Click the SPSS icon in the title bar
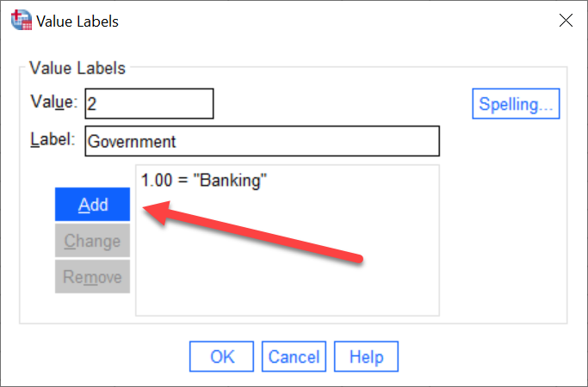Viewport: 588px width, 387px height. pyautogui.click(x=22, y=21)
